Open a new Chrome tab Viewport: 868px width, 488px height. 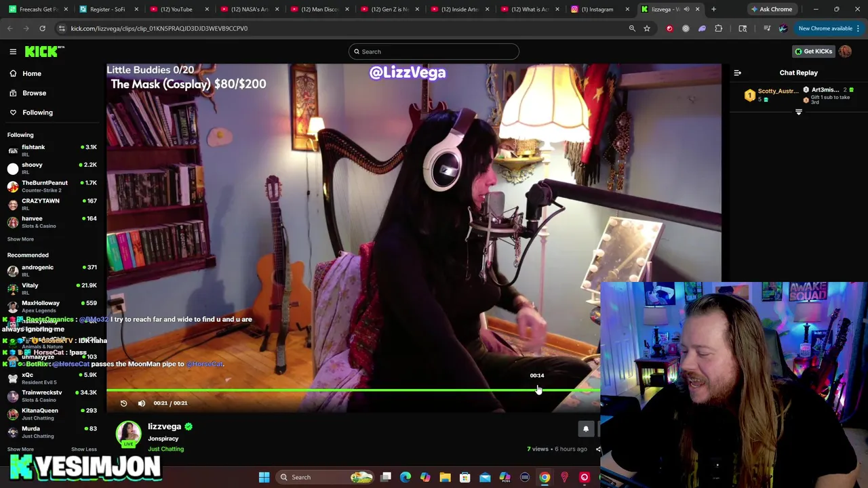(713, 9)
